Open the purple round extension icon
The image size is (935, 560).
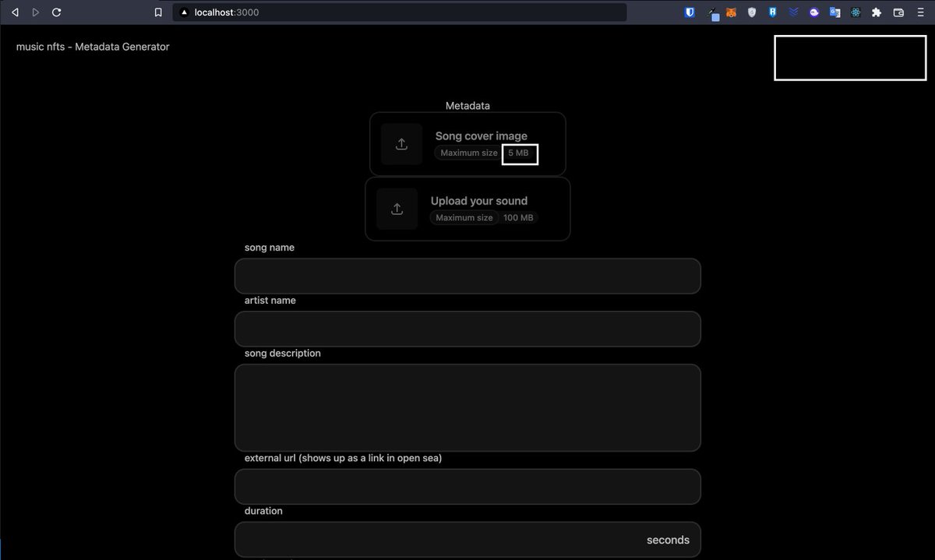pyautogui.click(x=814, y=12)
